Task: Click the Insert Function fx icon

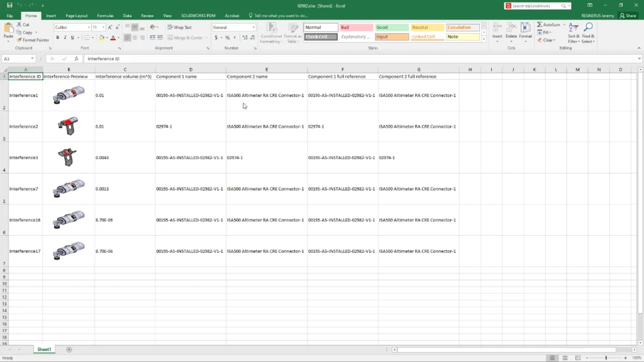Action: tap(76, 58)
